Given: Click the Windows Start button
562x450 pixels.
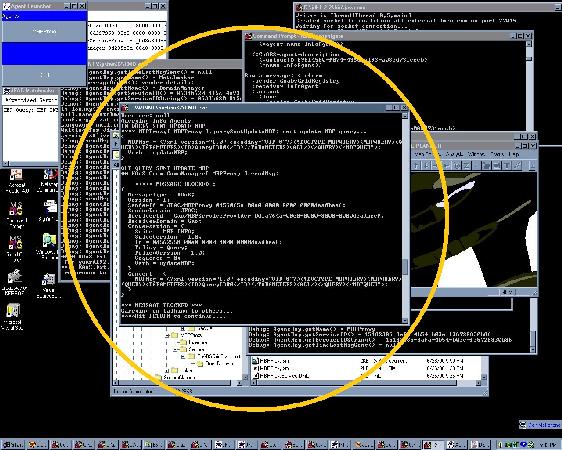Looking at the screenshot, I should tap(13, 445).
